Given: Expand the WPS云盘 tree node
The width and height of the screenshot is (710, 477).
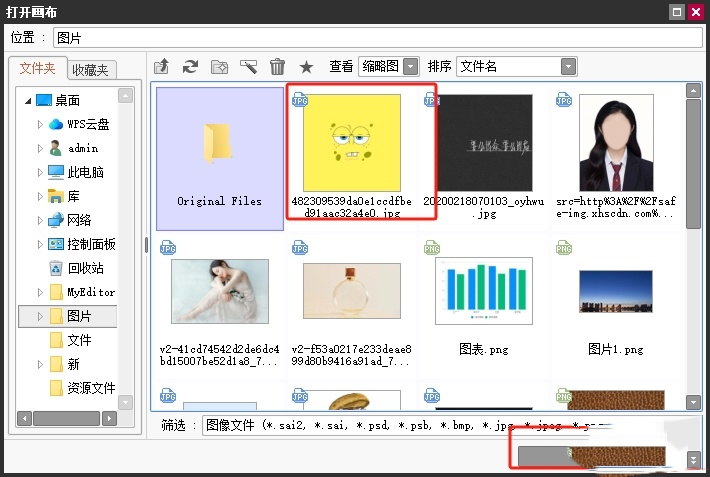Looking at the screenshot, I should (40, 124).
